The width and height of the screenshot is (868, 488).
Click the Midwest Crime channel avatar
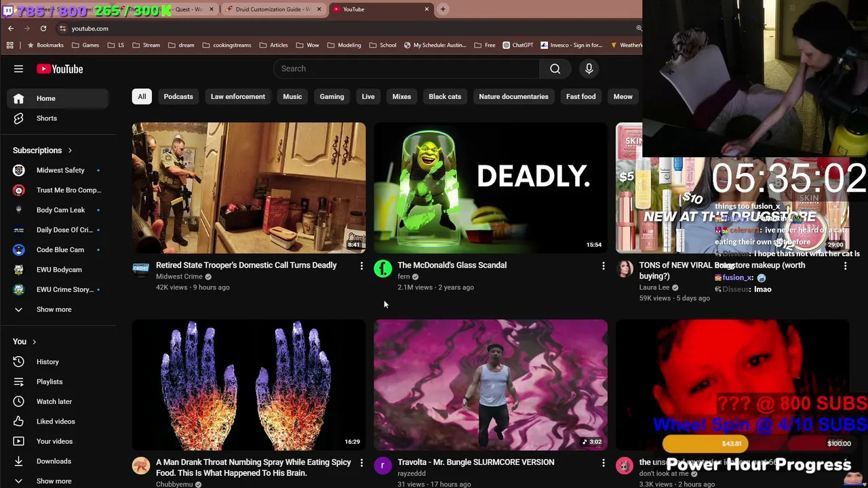[140, 269]
